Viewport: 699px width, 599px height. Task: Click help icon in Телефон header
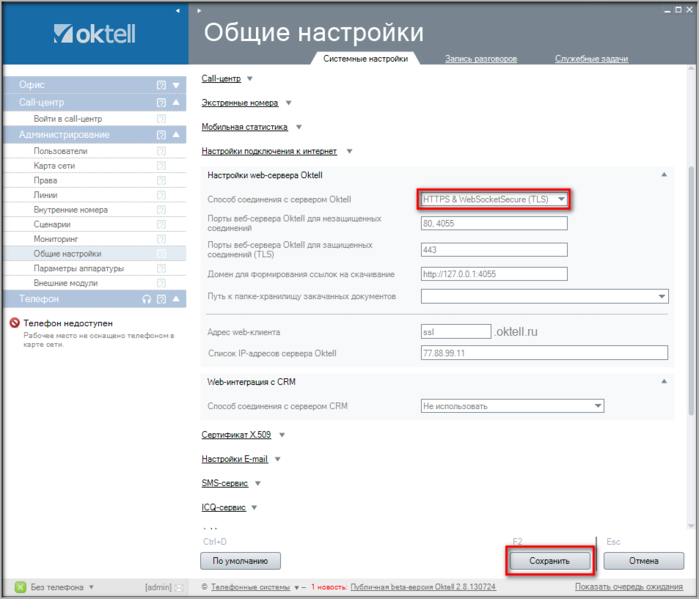coord(161,299)
